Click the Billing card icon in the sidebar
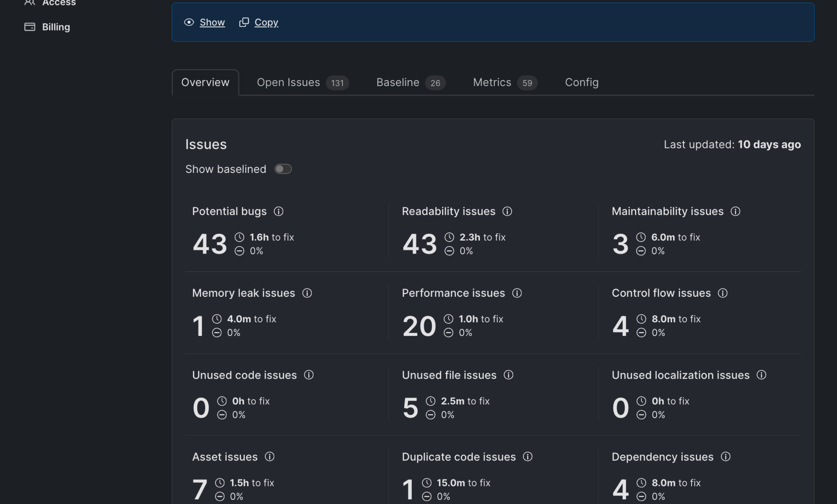 pos(30,27)
